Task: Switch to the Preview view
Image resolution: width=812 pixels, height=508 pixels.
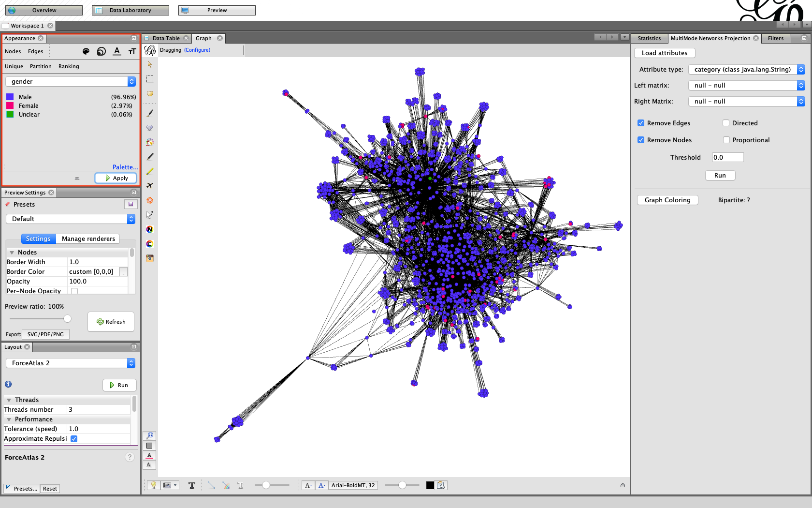Action: [217, 10]
